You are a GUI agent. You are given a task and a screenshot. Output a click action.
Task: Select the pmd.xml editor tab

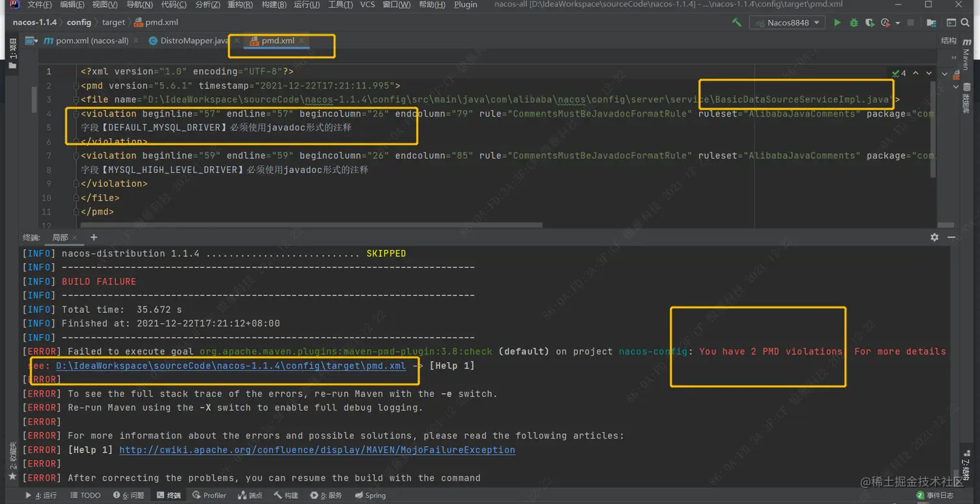(x=277, y=41)
